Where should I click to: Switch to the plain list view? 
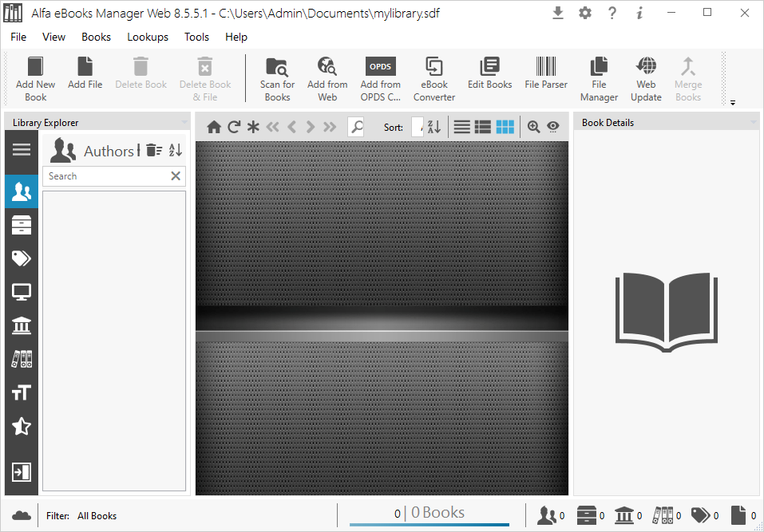pos(461,127)
